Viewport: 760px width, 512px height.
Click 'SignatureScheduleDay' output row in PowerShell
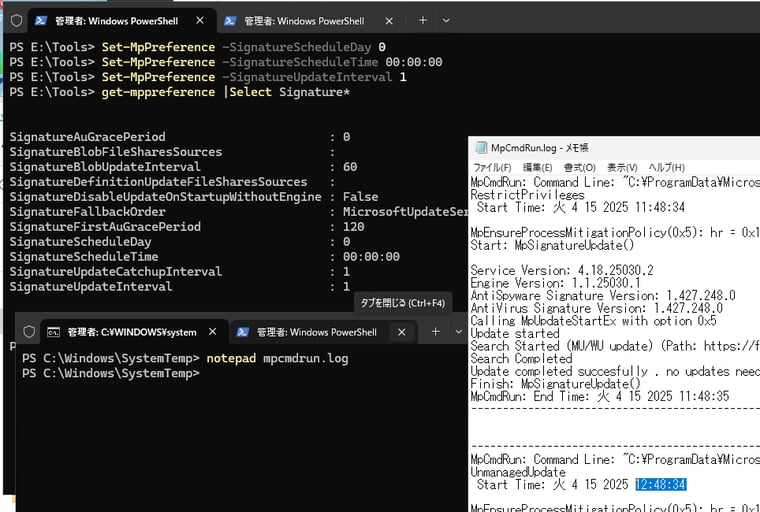pos(180,241)
